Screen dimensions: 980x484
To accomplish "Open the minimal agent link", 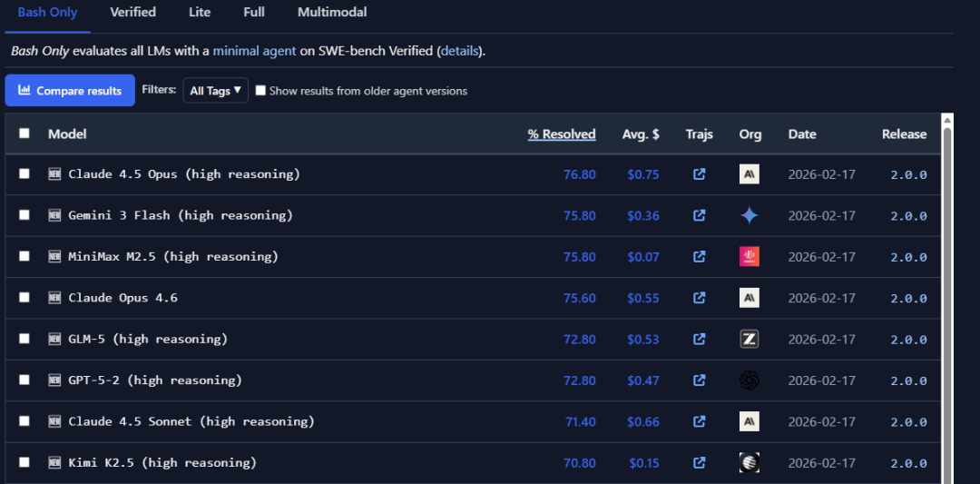I will point(254,51).
